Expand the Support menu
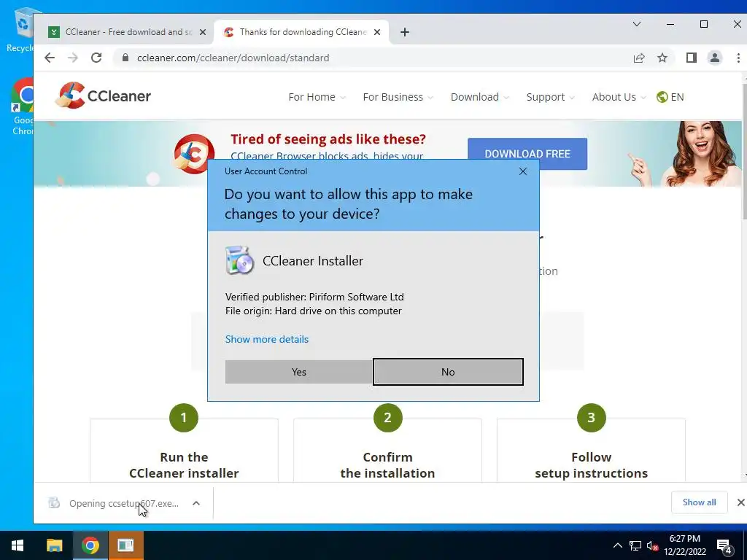747x560 pixels. pos(550,97)
